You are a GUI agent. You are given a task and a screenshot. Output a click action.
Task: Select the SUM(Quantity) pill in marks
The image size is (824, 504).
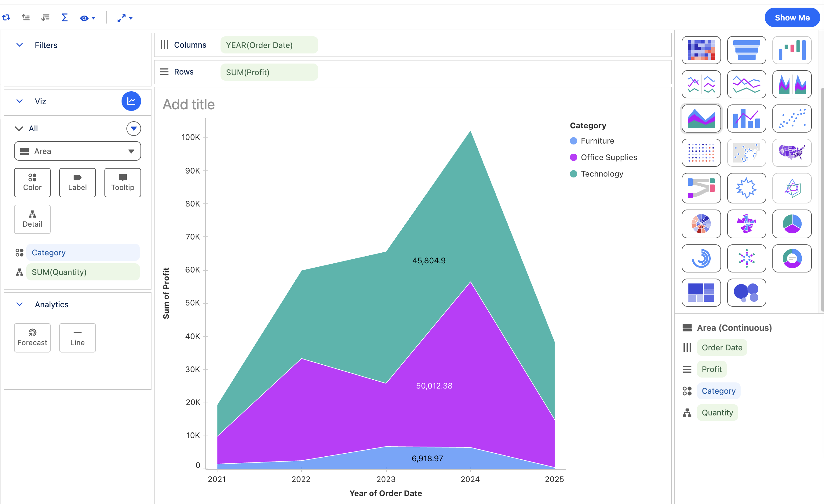pyautogui.click(x=83, y=272)
